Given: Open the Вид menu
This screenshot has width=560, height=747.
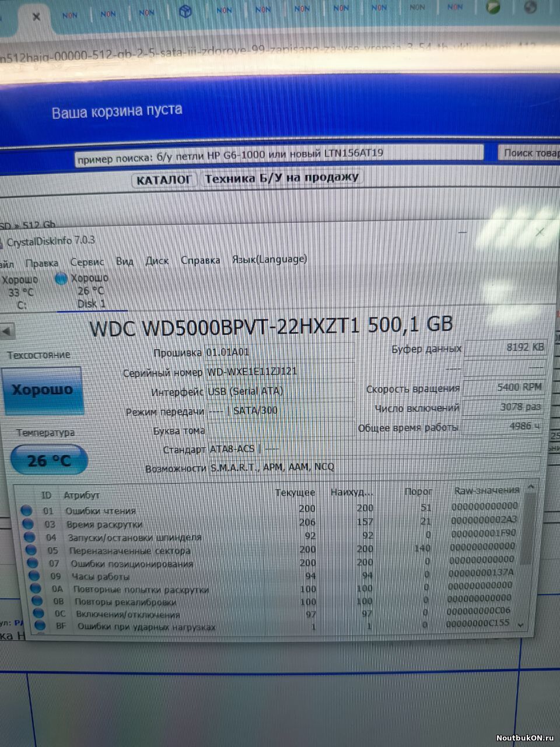Looking at the screenshot, I should pos(124,261).
